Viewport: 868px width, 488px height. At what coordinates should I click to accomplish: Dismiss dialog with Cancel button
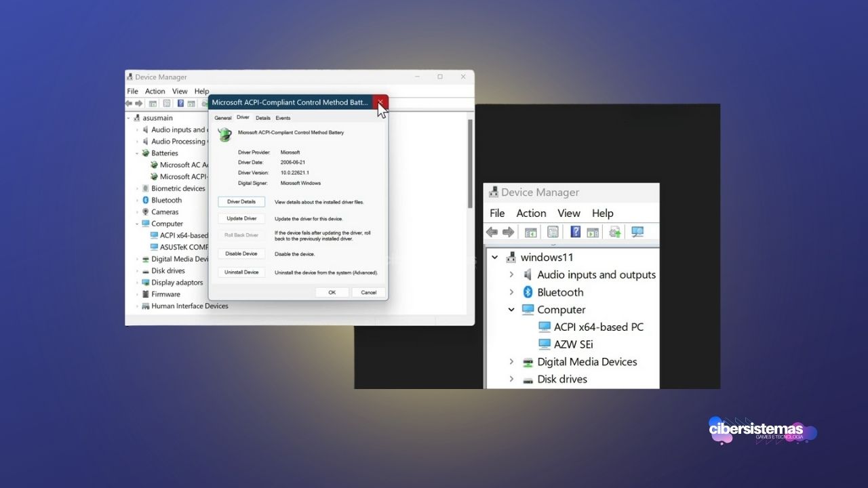[x=368, y=292]
